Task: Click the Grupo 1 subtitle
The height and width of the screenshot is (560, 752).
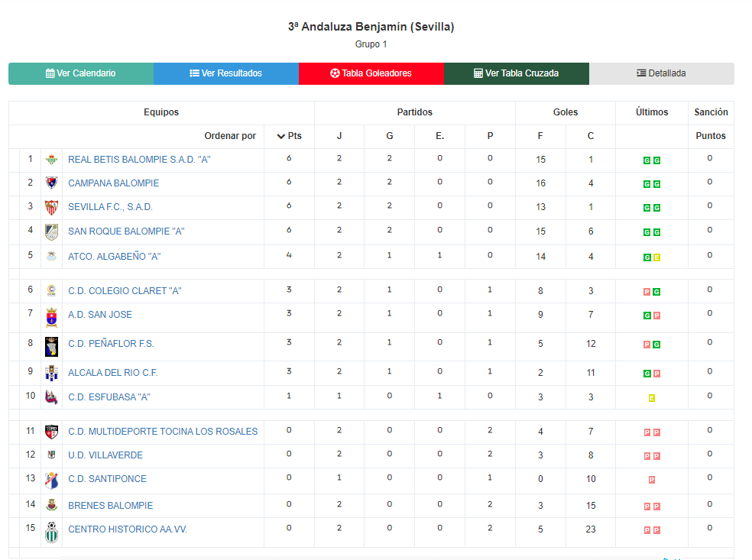Action: pyautogui.click(x=371, y=44)
